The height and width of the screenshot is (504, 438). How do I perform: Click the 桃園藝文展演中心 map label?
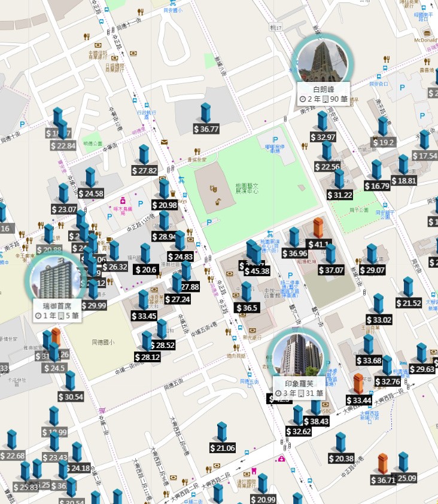click(247, 188)
